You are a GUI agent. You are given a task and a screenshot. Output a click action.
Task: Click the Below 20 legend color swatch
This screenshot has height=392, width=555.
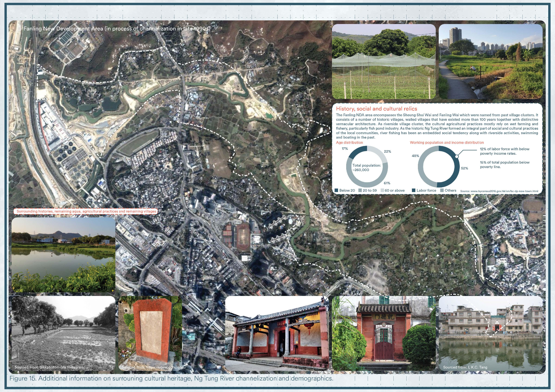click(336, 190)
